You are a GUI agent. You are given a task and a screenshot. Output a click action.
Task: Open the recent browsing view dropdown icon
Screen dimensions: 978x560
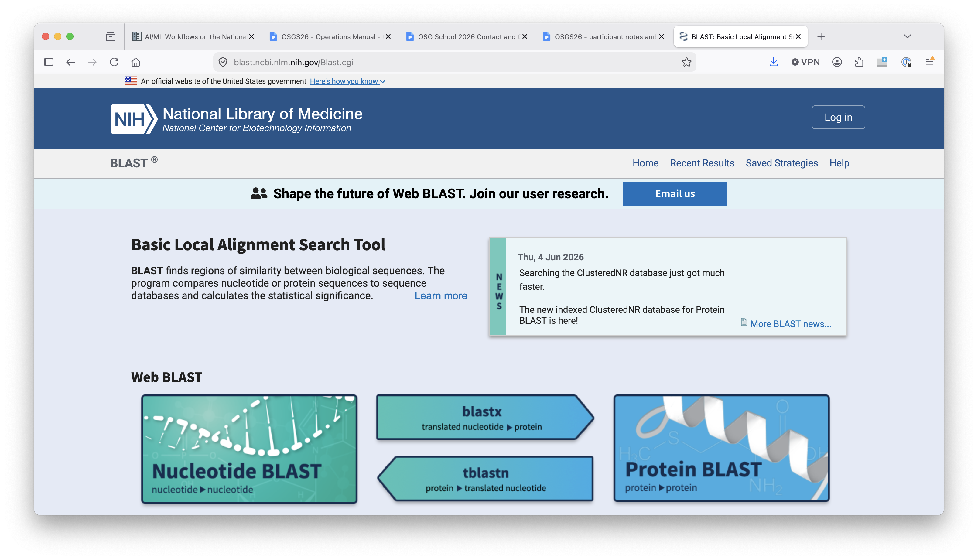coord(110,36)
